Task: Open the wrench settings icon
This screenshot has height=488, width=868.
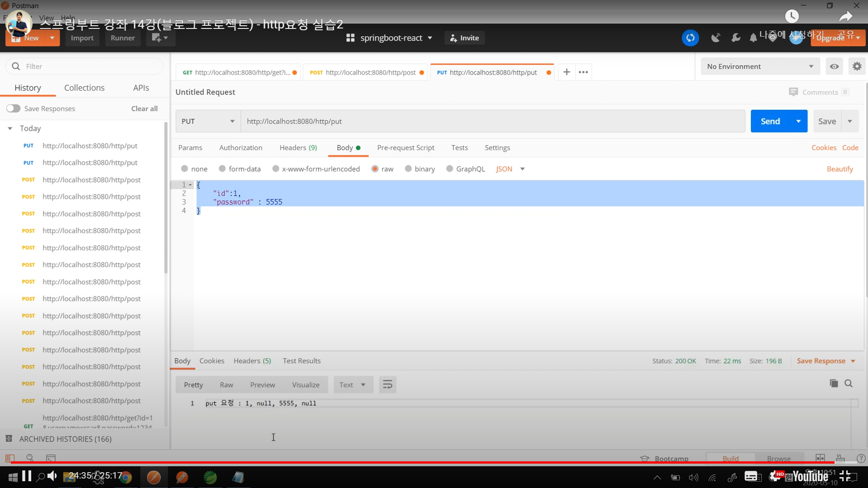Action: [x=736, y=38]
